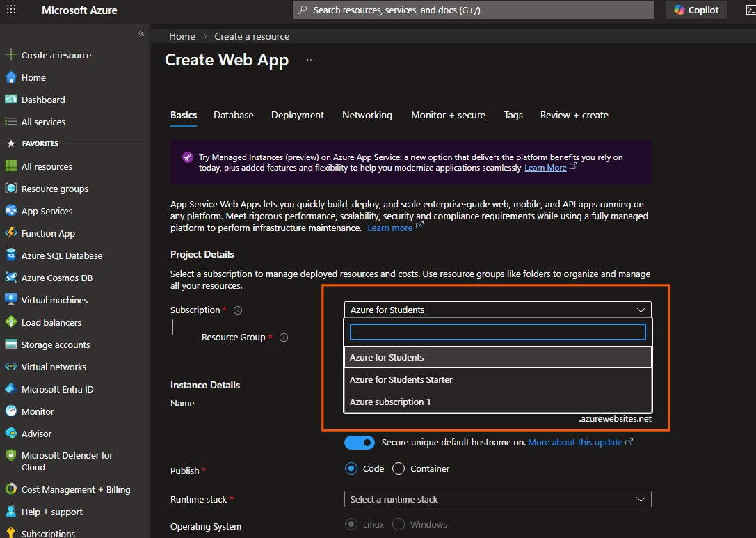This screenshot has width=756, height=538.
Task: Click the Cost Management + Billing icon
Action: 10,489
